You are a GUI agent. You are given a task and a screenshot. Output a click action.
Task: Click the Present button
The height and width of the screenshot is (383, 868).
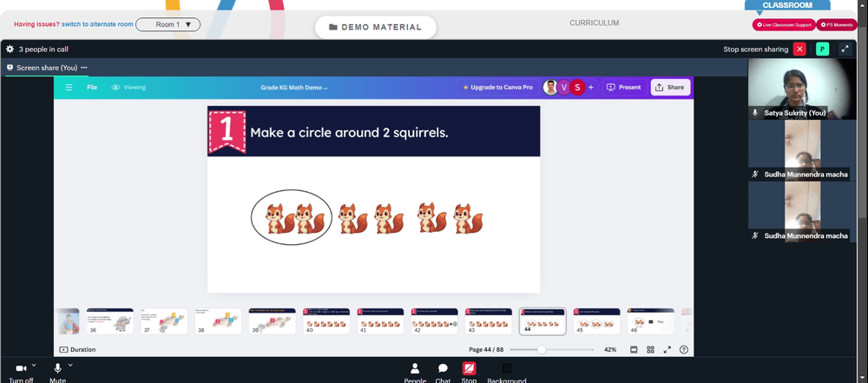[624, 88]
